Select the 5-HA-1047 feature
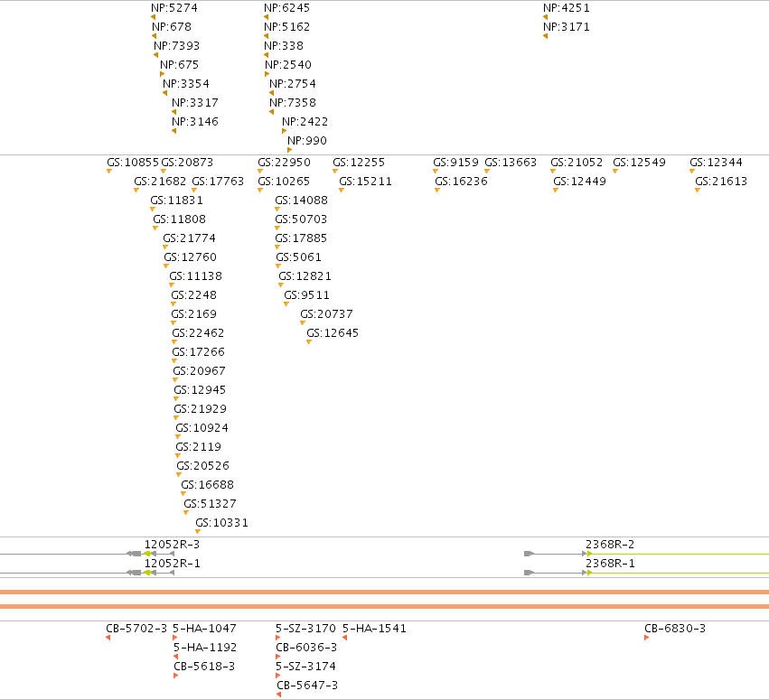The width and height of the screenshot is (769, 700). coord(204,629)
